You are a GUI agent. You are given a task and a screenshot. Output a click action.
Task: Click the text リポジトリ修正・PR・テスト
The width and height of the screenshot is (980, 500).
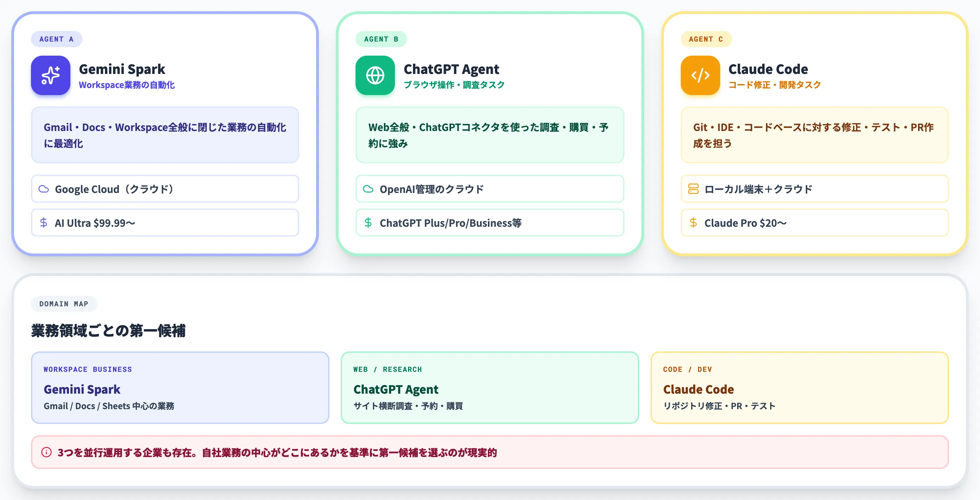coord(719,406)
